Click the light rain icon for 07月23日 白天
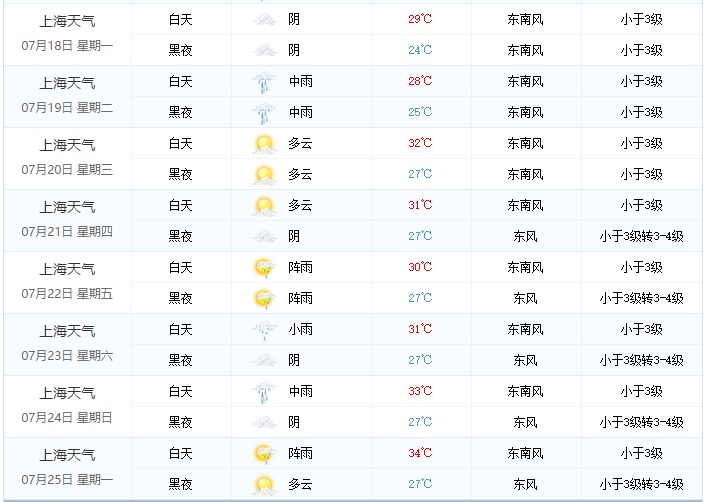 pos(264,330)
